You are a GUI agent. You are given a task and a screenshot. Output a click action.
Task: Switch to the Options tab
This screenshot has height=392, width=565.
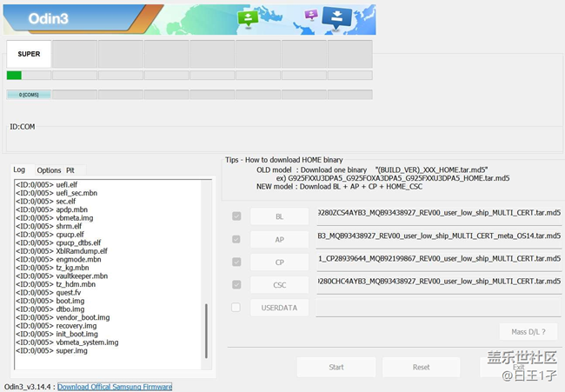[49, 170]
